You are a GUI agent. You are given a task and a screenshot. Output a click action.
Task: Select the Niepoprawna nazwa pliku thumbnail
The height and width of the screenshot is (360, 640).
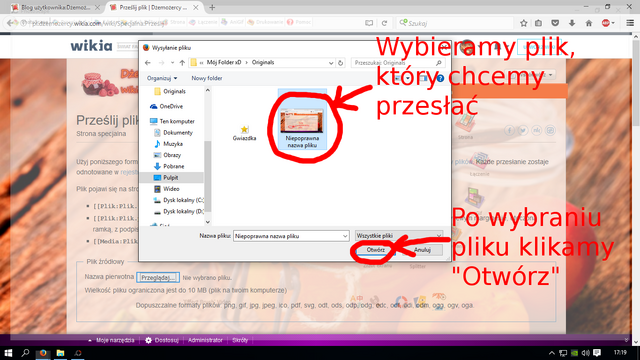point(302,121)
